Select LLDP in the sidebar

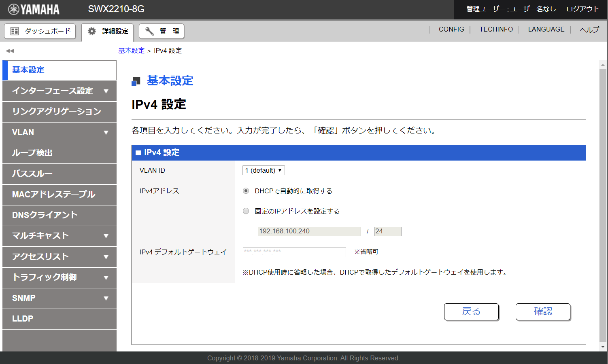pyautogui.click(x=59, y=319)
